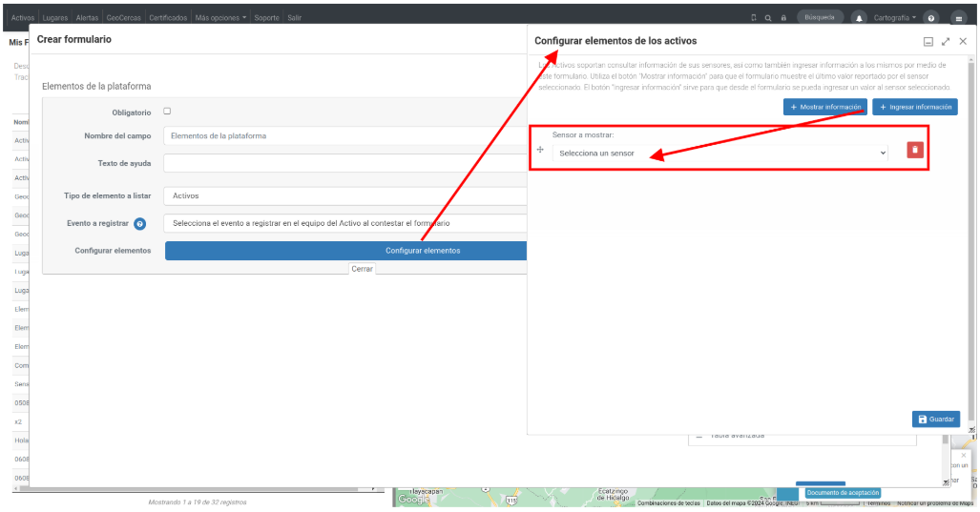This screenshot has height=512, width=980.
Task: Click the Cerrar button
Action: coord(362,269)
